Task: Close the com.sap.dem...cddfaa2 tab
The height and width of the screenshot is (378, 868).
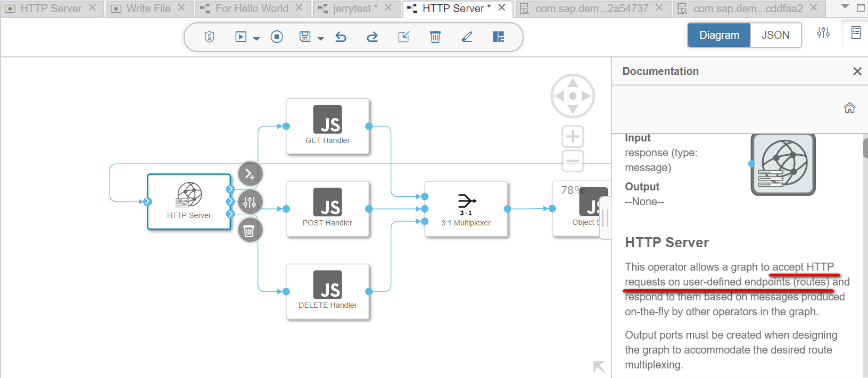Action: coord(814,8)
